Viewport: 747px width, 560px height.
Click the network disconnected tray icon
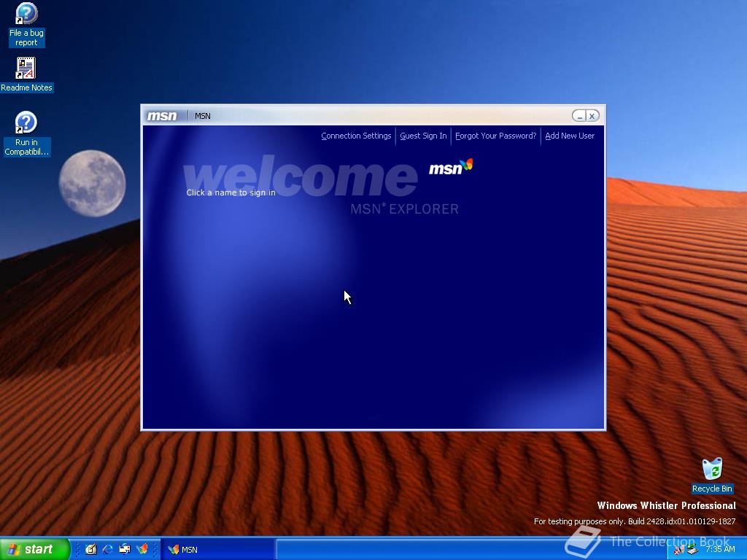coord(679,550)
